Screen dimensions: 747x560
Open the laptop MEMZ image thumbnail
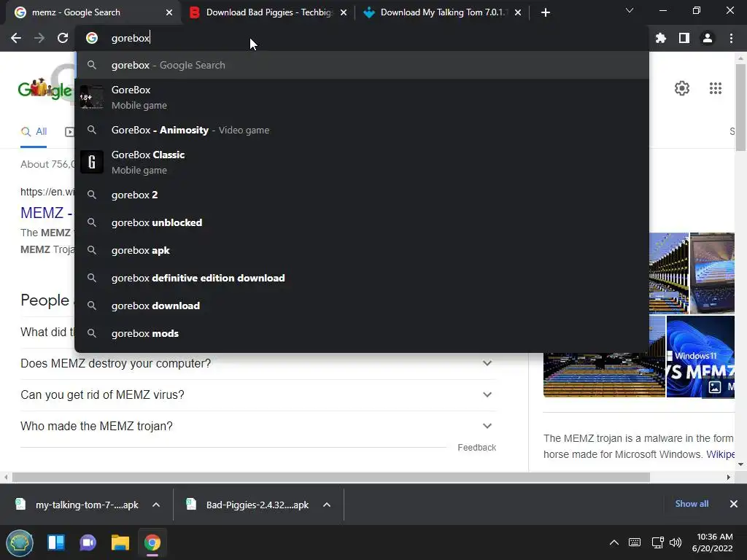click(x=712, y=273)
